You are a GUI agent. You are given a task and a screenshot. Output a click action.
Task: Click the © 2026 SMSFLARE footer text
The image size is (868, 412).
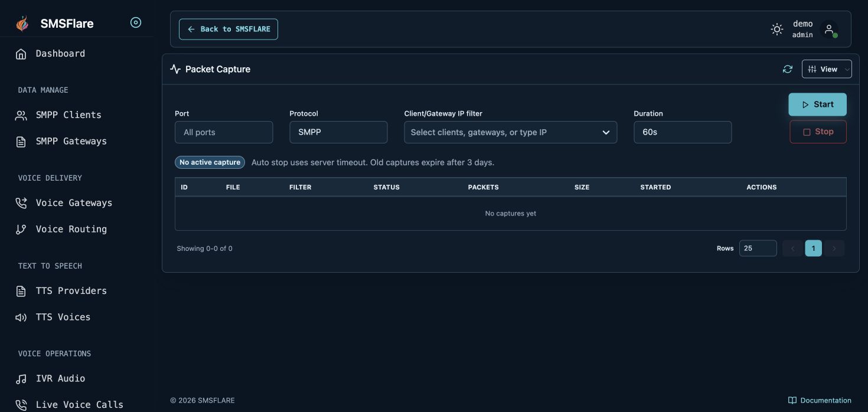pos(203,400)
